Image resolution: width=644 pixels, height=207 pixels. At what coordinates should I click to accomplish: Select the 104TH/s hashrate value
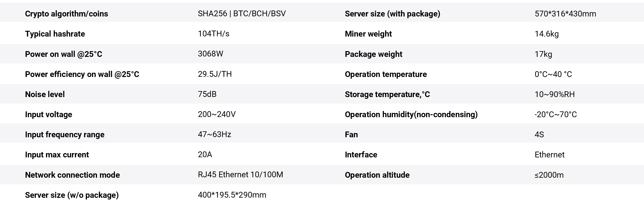point(214,34)
